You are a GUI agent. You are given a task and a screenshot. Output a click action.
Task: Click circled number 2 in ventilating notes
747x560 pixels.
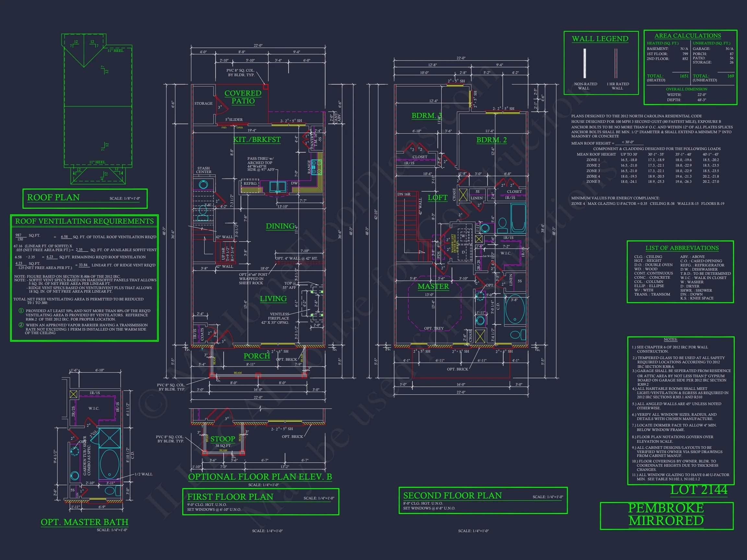pyautogui.click(x=21, y=325)
